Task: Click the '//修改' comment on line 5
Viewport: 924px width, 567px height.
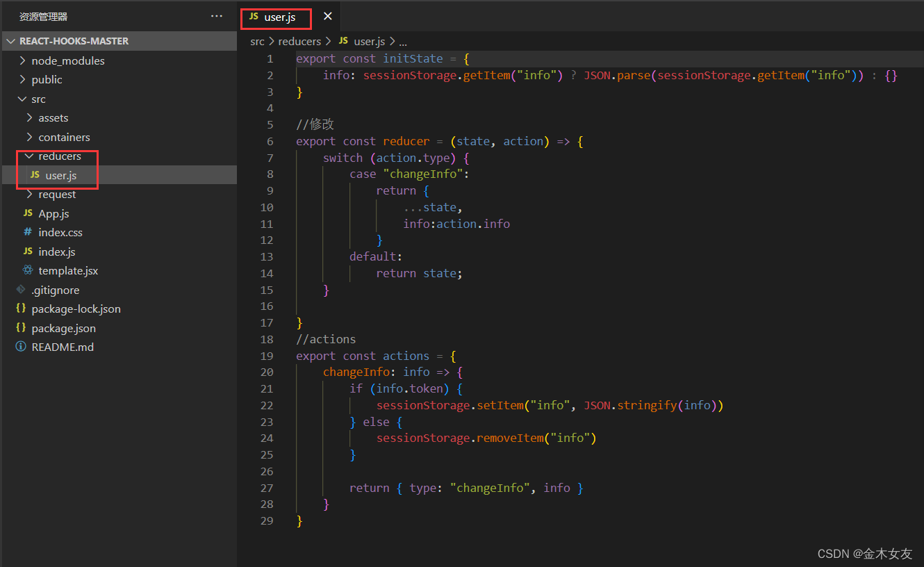Action: point(315,124)
